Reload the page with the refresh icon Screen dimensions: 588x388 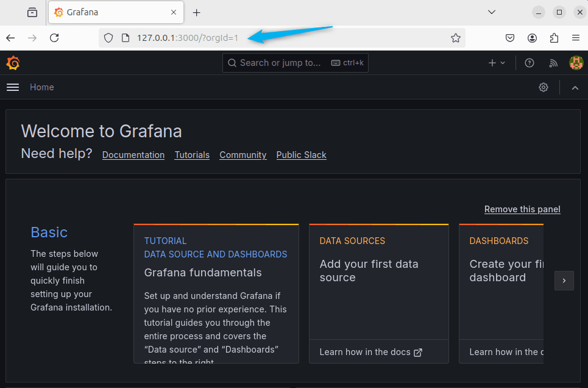coord(54,38)
